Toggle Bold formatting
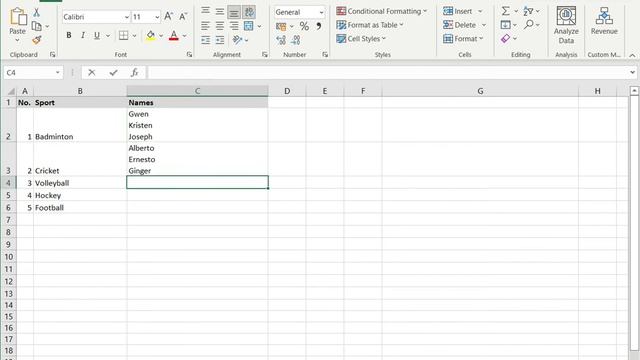 pyautogui.click(x=69, y=36)
